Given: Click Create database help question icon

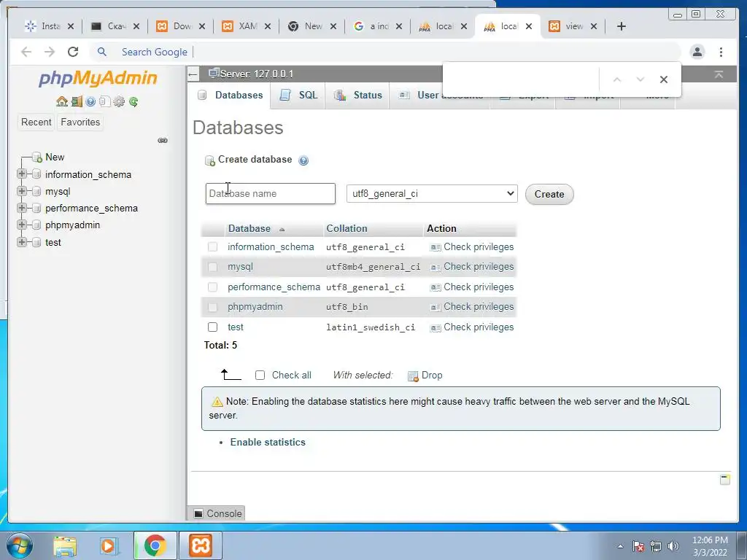Looking at the screenshot, I should (303, 160).
